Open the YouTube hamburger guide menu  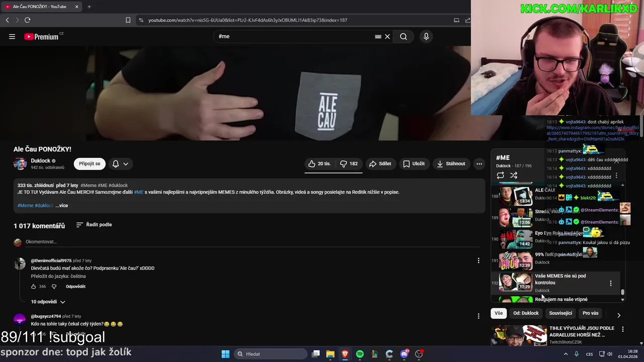(x=12, y=37)
